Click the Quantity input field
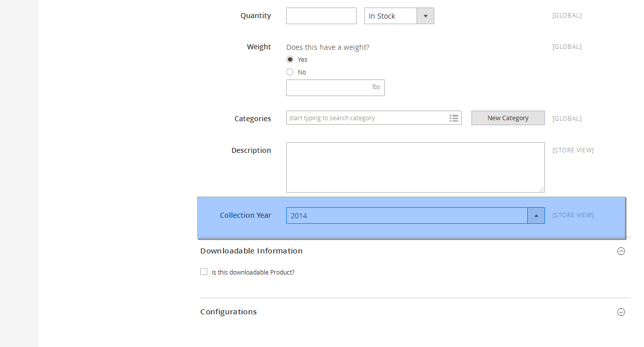Viewport: 644px width, 347px height. pos(321,16)
